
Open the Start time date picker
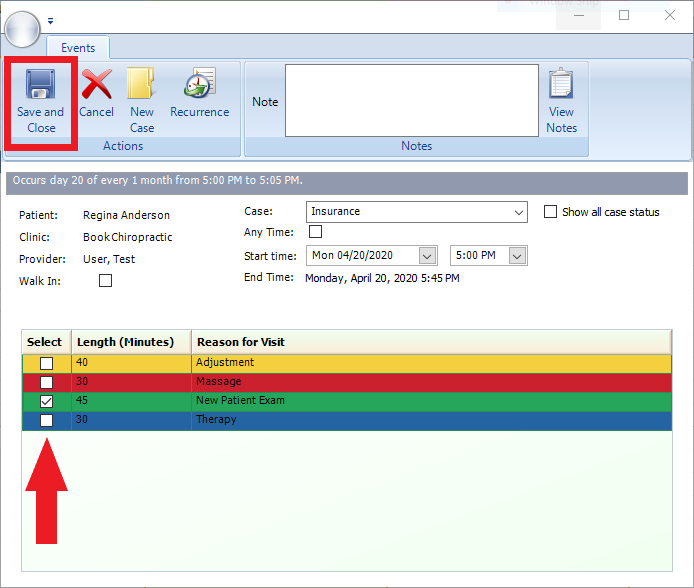428,256
